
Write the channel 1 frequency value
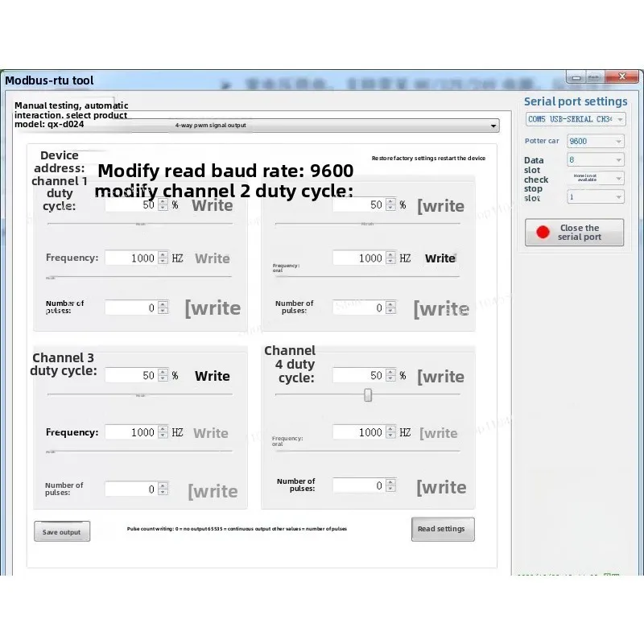point(213,258)
